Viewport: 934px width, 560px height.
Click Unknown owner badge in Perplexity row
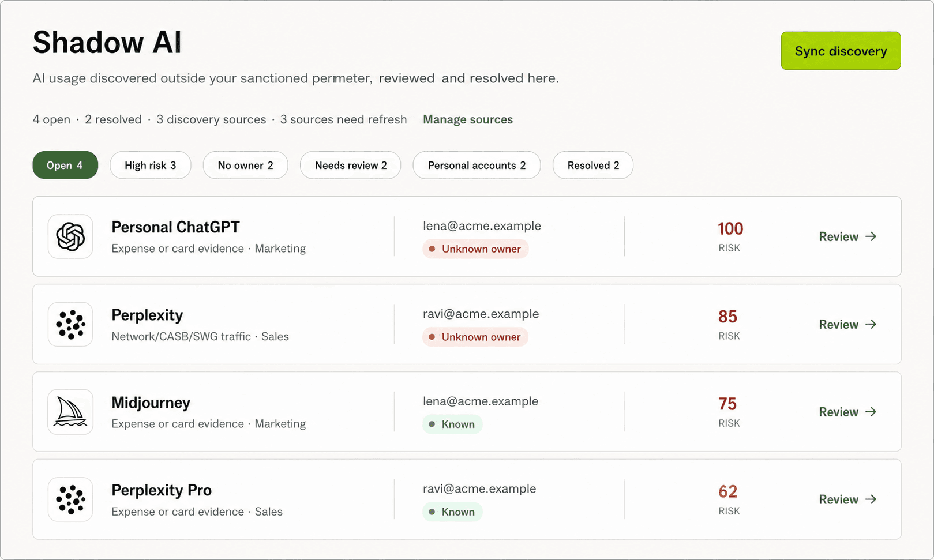[x=475, y=337]
